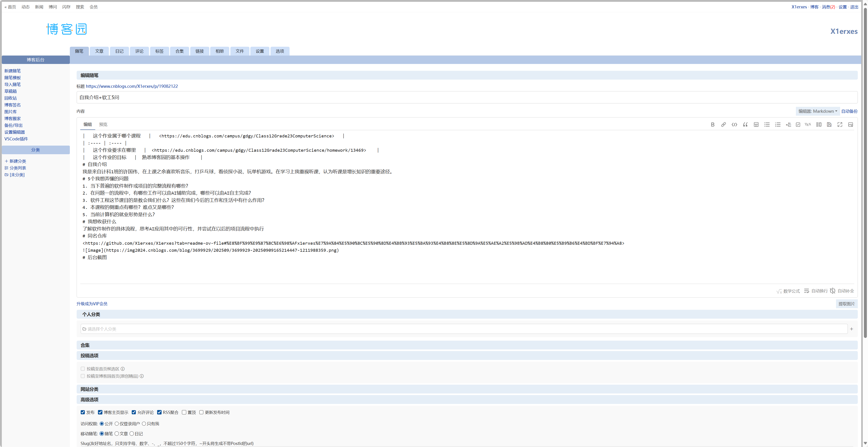868x447 pixels.
Task: Open the 草稿箱 sidebar link
Action: (10, 91)
